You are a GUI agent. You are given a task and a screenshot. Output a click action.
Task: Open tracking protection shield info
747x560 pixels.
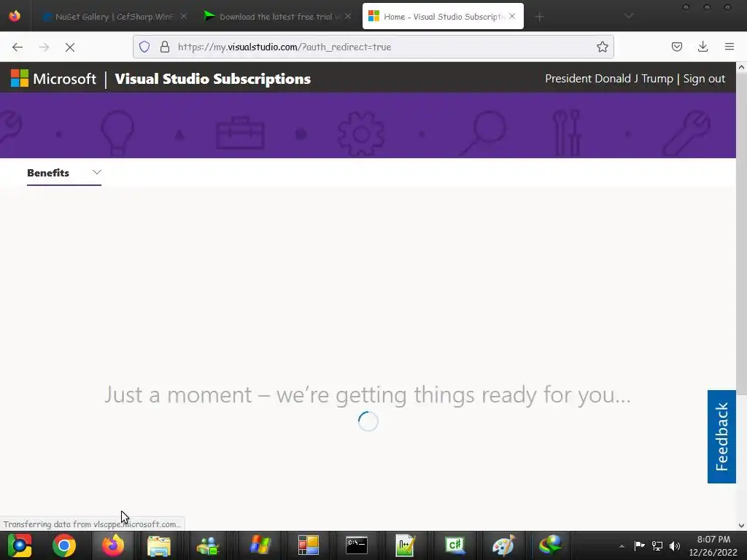tap(144, 47)
